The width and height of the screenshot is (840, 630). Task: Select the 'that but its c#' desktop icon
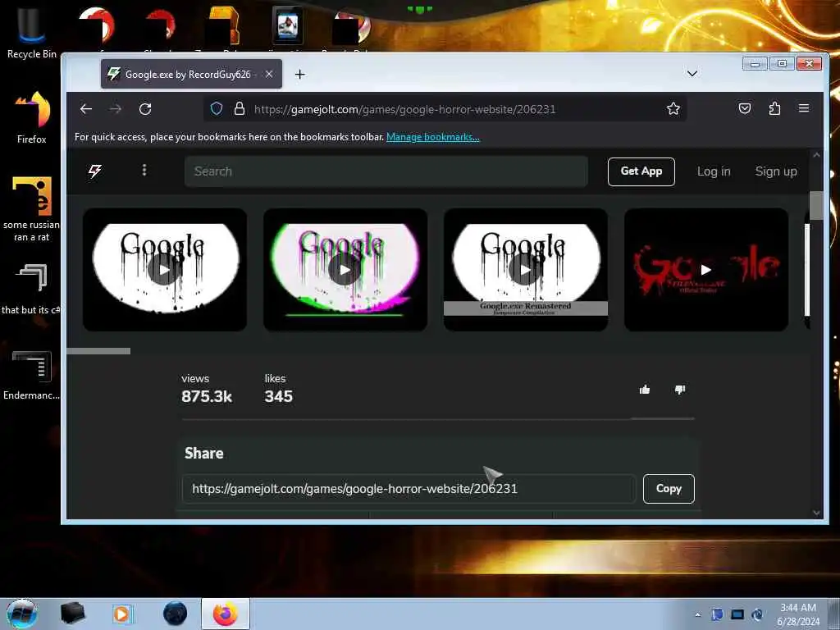[x=32, y=290]
